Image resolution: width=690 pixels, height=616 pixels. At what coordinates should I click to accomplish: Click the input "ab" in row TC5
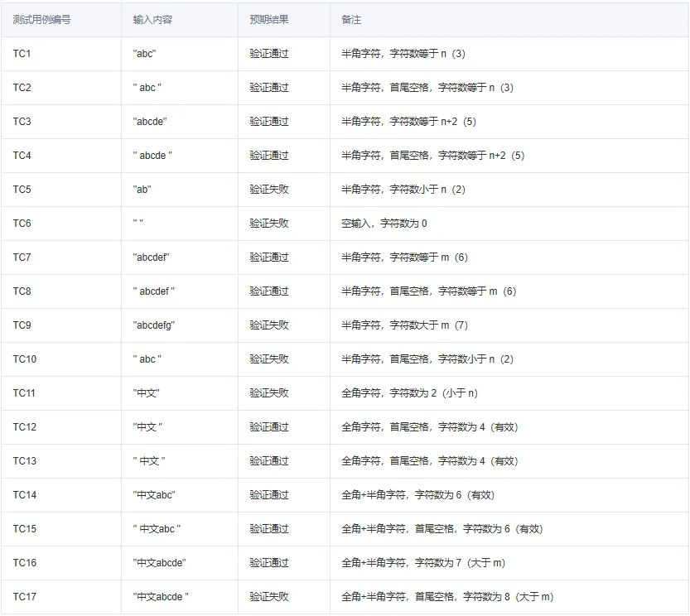click(142, 190)
